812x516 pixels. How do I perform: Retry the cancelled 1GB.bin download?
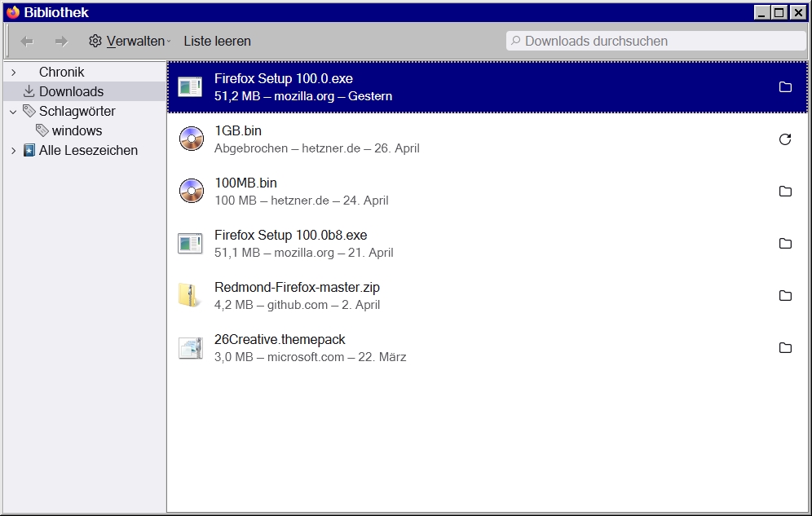click(785, 139)
